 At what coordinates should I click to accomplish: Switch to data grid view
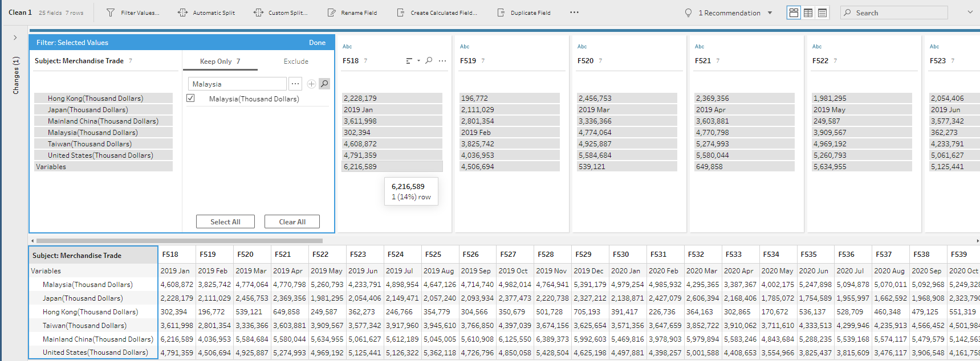click(808, 13)
